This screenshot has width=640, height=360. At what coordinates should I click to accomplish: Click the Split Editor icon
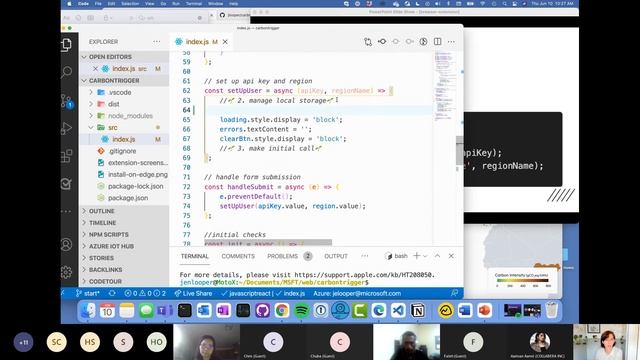tap(438, 42)
